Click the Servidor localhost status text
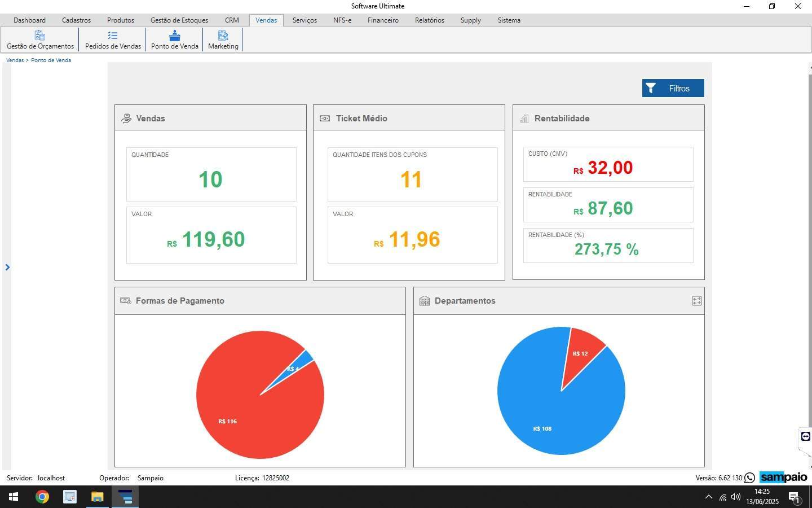The height and width of the screenshot is (508, 812). tap(36, 478)
